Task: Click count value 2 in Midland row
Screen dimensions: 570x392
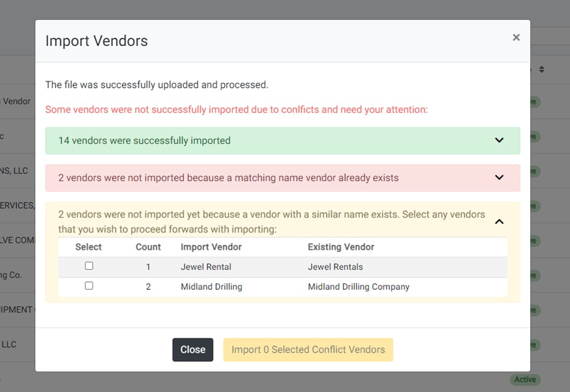Action: coord(148,286)
